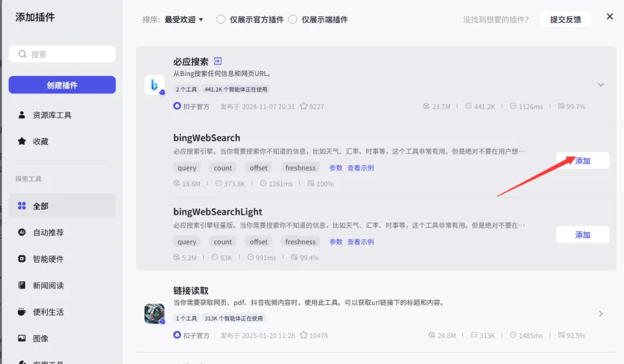This screenshot has width=624, height=364.
Task: Click the bingWebSearchLight title
Action: (x=218, y=212)
